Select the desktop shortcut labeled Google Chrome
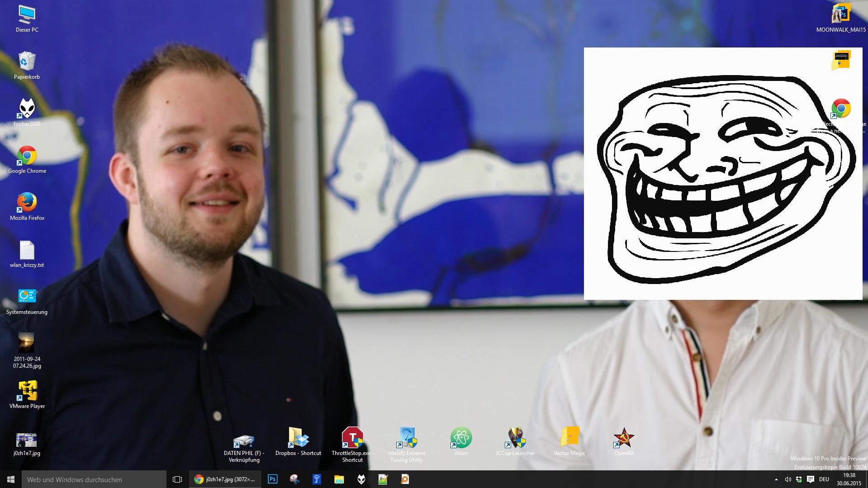 pos(27,160)
